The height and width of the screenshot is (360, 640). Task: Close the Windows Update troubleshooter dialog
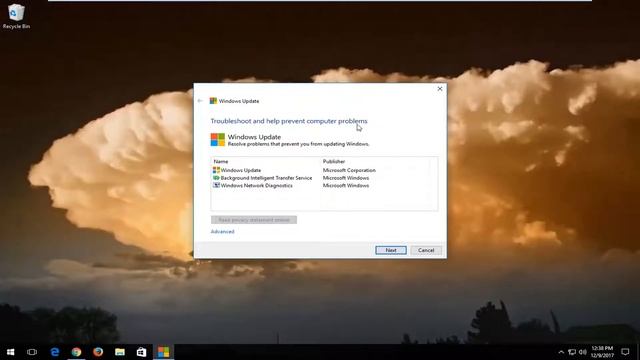440,89
